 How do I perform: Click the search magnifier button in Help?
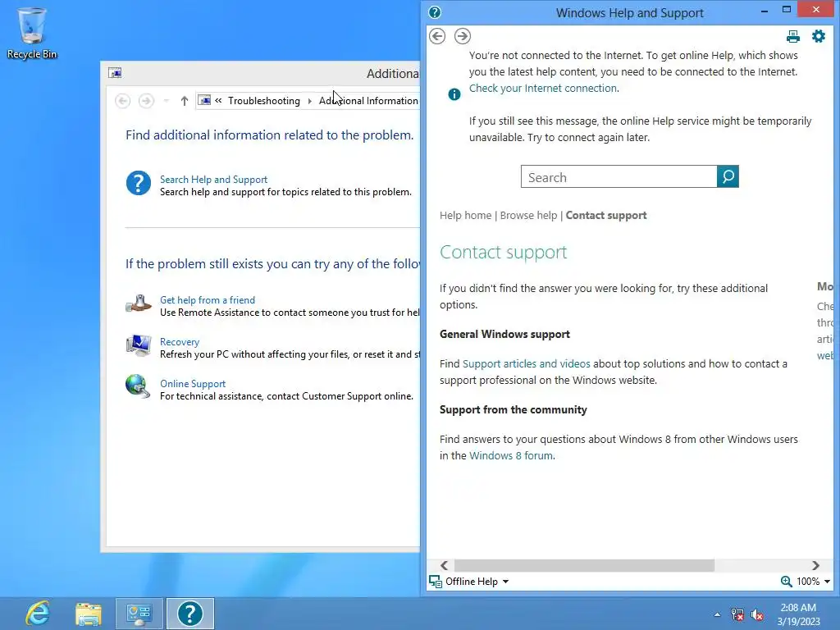tap(728, 176)
